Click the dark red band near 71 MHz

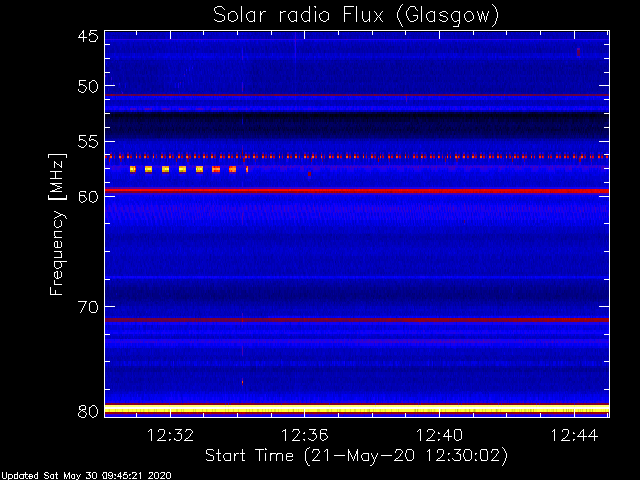click(x=357, y=320)
